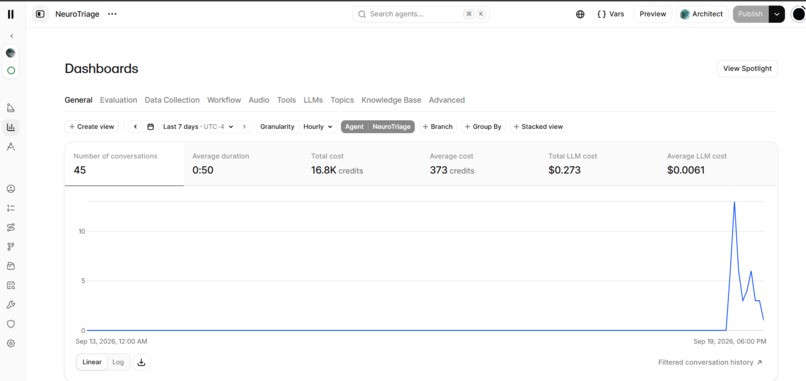Click the NeuroTriage agent name in header
The height and width of the screenshot is (381, 806).
(x=77, y=14)
